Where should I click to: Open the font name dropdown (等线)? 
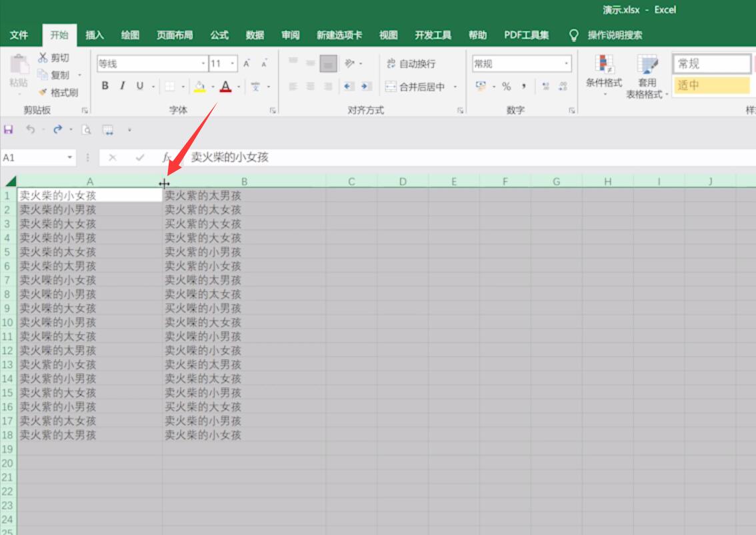[x=203, y=63]
